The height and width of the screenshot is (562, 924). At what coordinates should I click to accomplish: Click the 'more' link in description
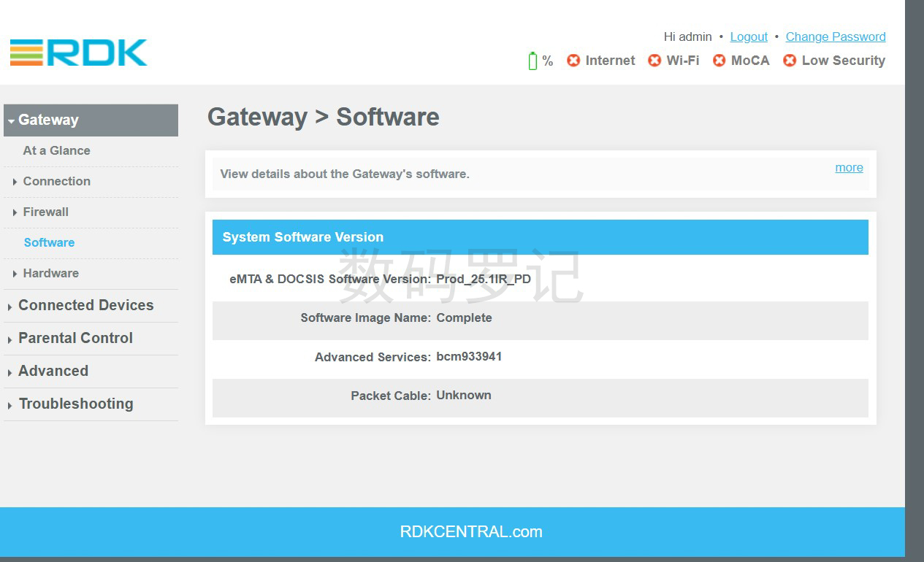[x=849, y=167]
